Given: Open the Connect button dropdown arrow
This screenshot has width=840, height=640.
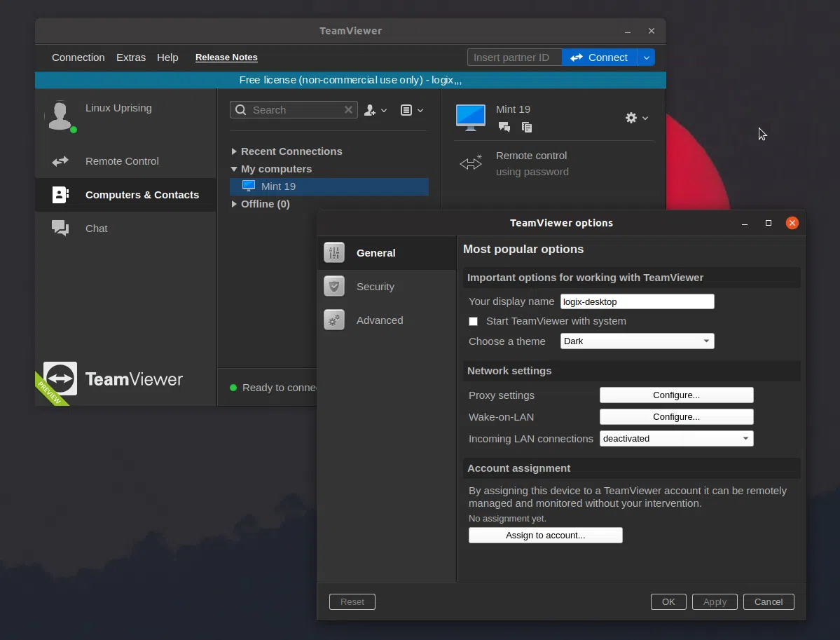Looking at the screenshot, I should pyautogui.click(x=646, y=57).
